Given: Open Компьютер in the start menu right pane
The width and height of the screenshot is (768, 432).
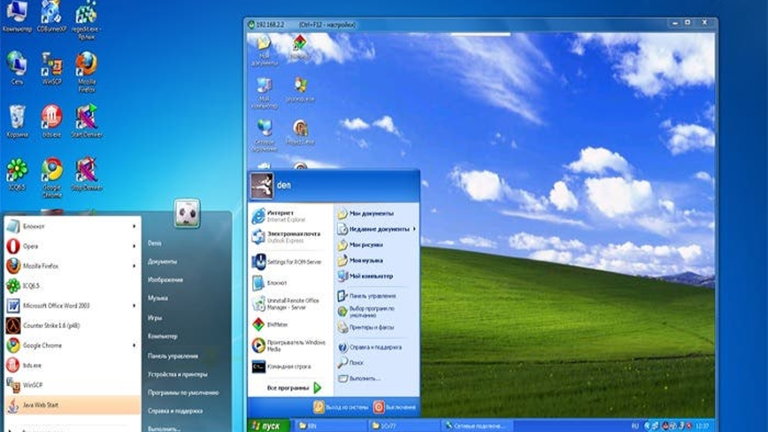Looking at the screenshot, I should (x=163, y=336).
